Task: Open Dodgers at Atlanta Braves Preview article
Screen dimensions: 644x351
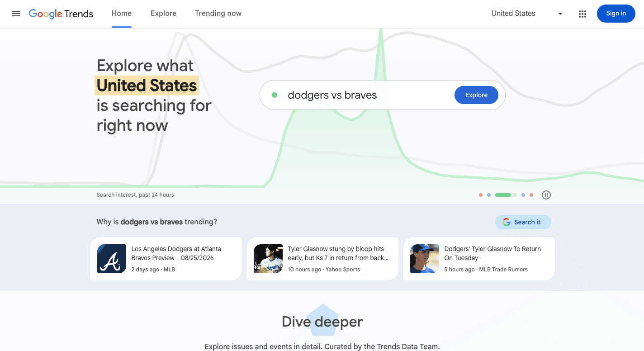Action: coord(166,259)
